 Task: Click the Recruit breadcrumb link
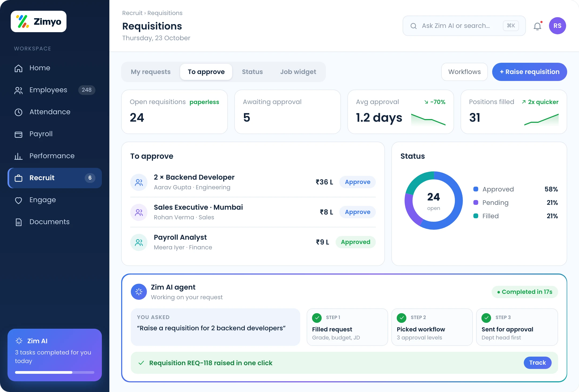point(132,13)
